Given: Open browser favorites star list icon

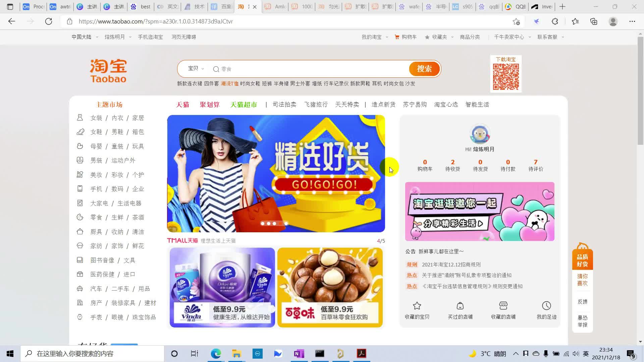Looking at the screenshot, I should coord(575,21).
